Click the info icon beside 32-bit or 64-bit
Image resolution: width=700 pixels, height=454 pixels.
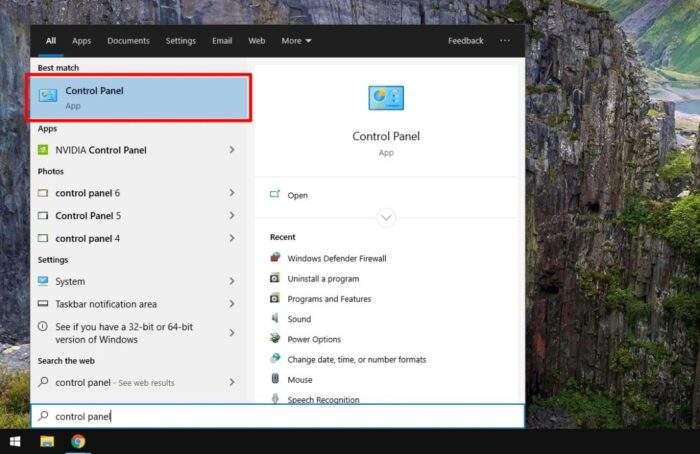click(43, 326)
